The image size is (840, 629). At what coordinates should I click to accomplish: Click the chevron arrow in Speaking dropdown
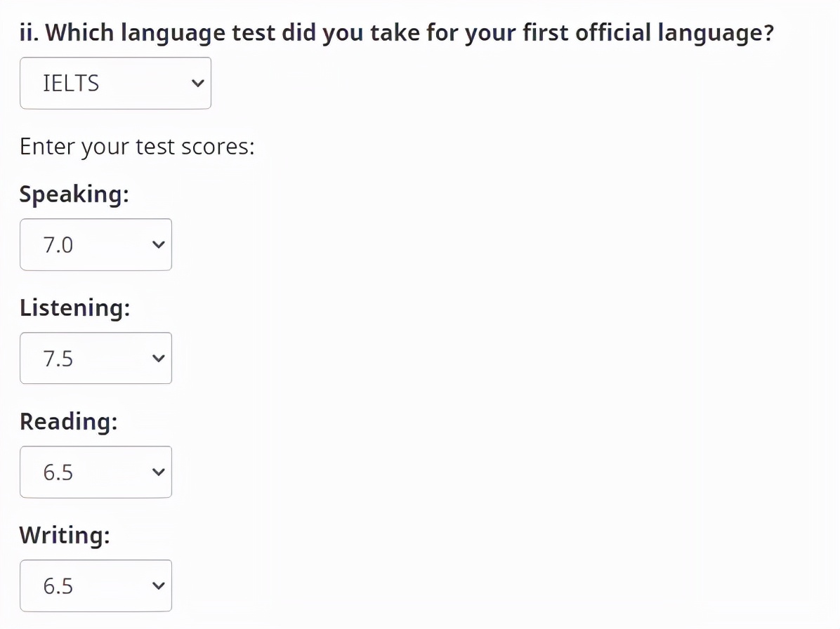(158, 244)
